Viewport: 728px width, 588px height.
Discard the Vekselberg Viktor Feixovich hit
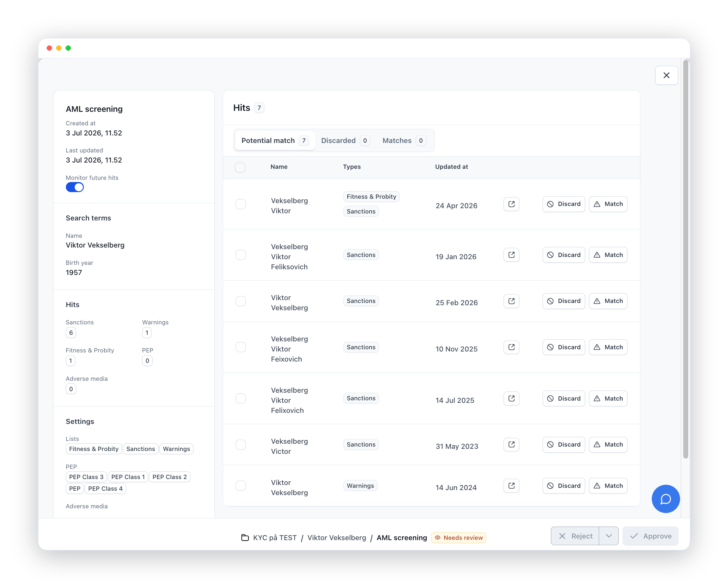pyautogui.click(x=563, y=347)
